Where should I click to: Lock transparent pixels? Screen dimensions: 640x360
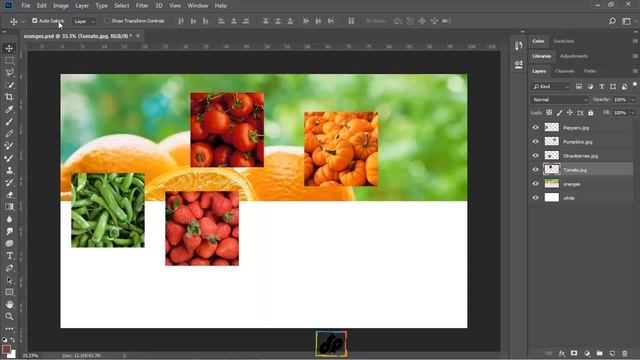[549, 113]
